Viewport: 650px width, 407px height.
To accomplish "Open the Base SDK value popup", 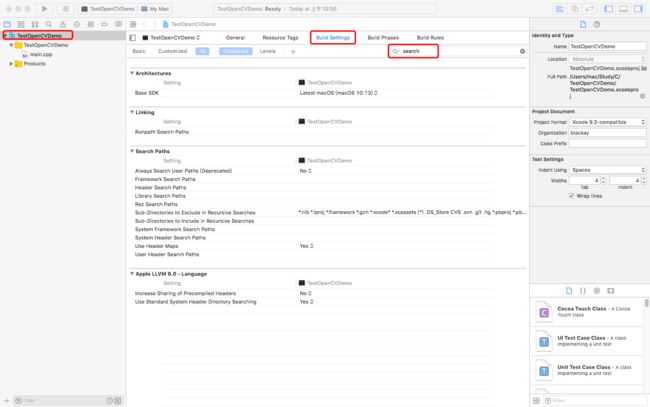I will click(339, 93).
